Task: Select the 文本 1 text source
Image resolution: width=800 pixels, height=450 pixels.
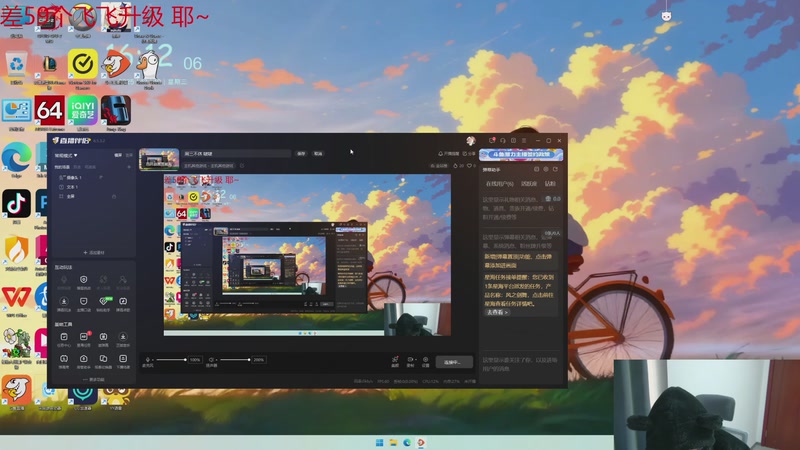Action: (x=72, y=187)
